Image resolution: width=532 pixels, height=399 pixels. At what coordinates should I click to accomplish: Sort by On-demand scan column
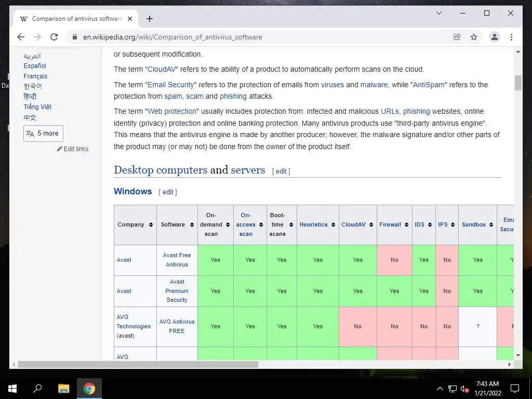[x=228, y=224]
